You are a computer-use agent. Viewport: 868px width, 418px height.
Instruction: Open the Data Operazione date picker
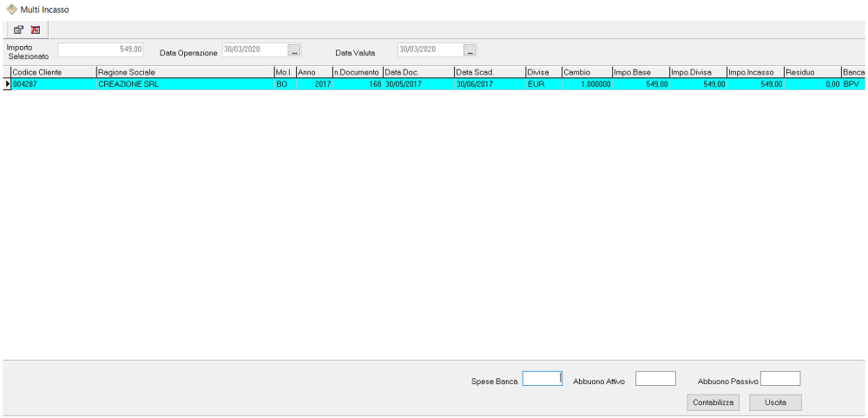[x=294, y=50]
